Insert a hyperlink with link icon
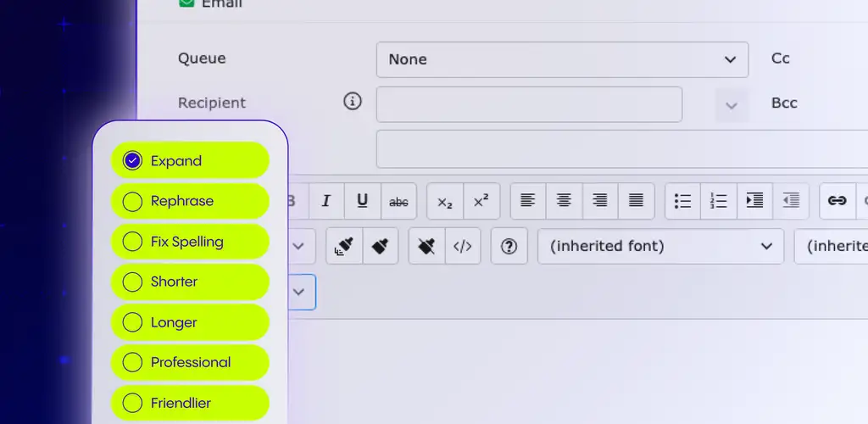Viewport: 868px width, 424px height. pos(837,201)
